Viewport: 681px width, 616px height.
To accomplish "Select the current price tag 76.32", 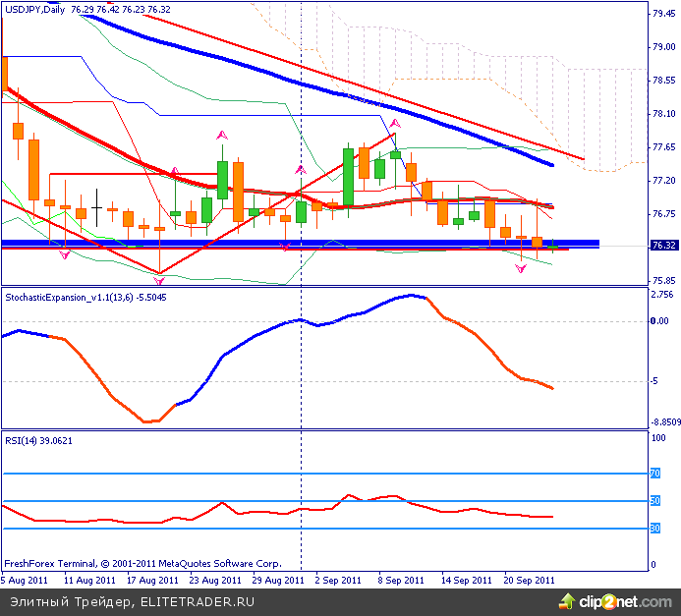I will [663, 246].
